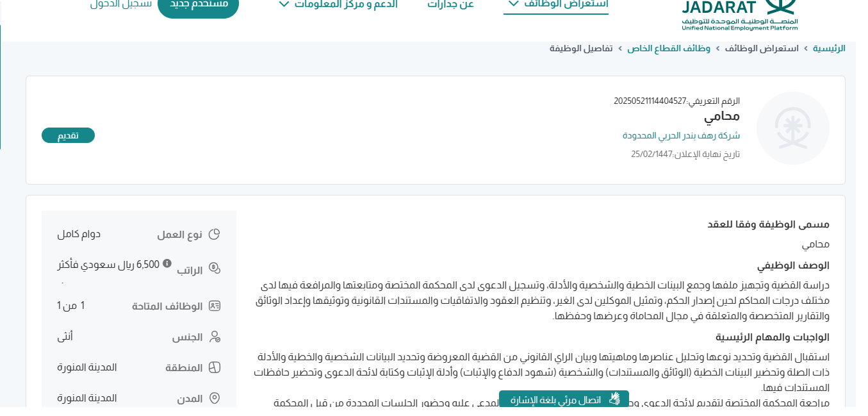
Task: Open استعراض الوظائف breadcrumb link
Action: tap(762, 49)
